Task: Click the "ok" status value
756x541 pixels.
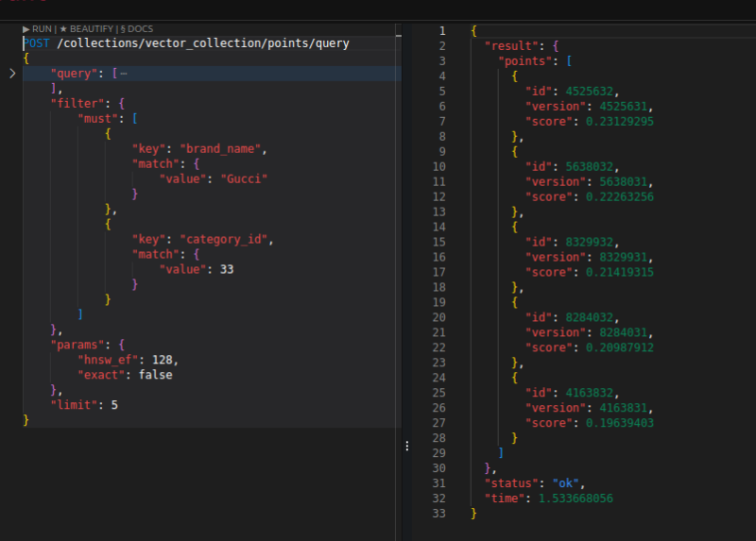Action: 567,483
